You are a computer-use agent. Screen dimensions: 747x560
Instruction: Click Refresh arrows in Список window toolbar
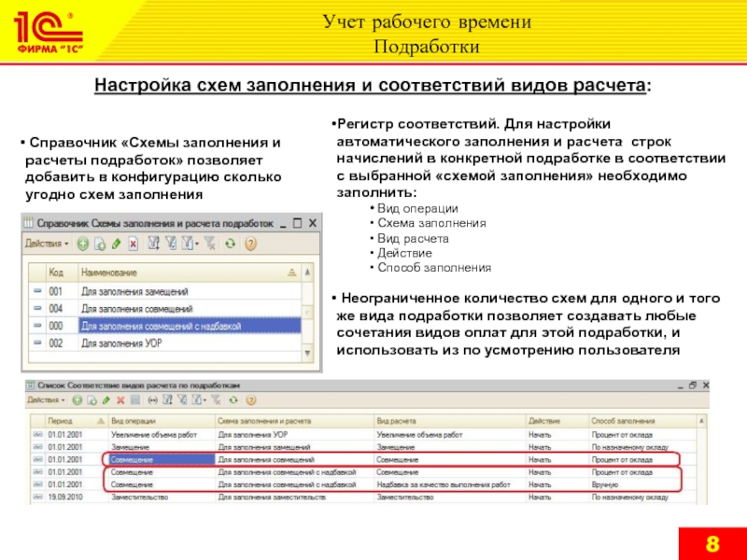tap(233, 400)
